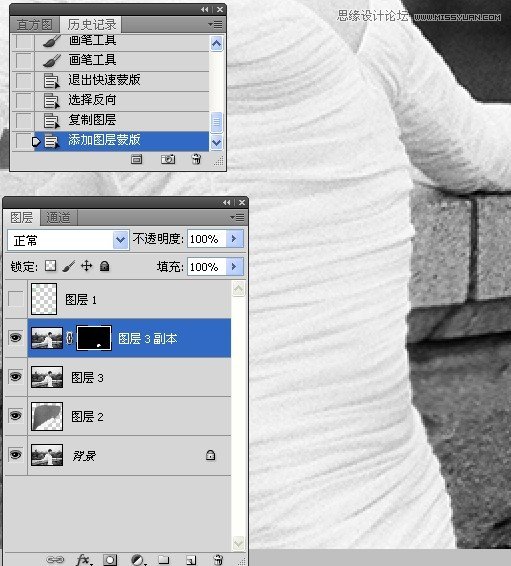Open the 图层 tab
Viewport: 511px width, 566px height.
(x=22, y=218)
